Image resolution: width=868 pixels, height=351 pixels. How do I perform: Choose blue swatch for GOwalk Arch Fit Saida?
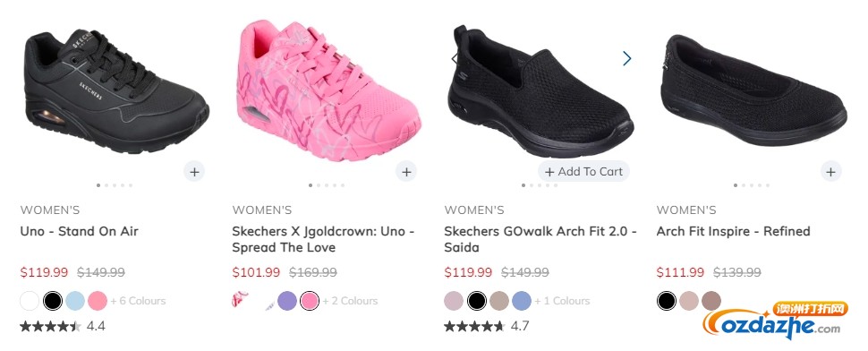[x=522, y=301]
